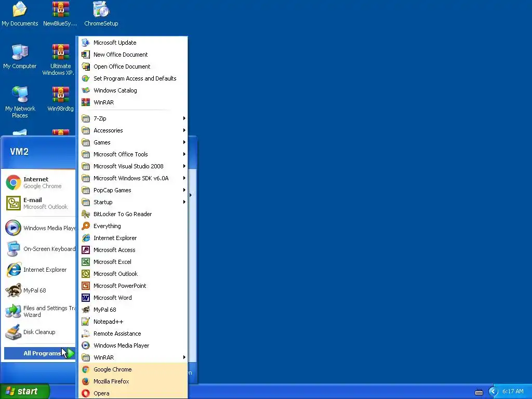This screenshot has height=399, width=532.
Task: Open the Open Office Document entry
Action: tap(132, 66)
